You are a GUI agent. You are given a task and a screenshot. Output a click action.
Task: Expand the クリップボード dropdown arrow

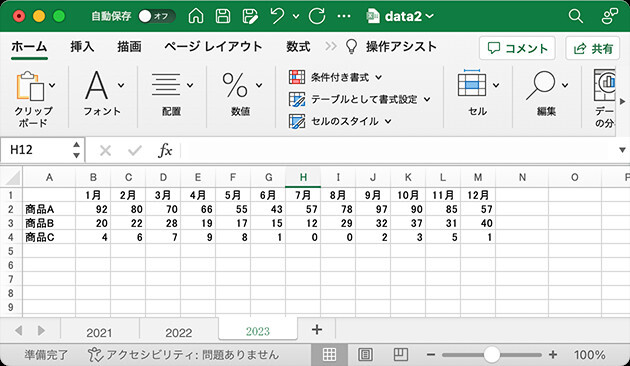(52, 85)
